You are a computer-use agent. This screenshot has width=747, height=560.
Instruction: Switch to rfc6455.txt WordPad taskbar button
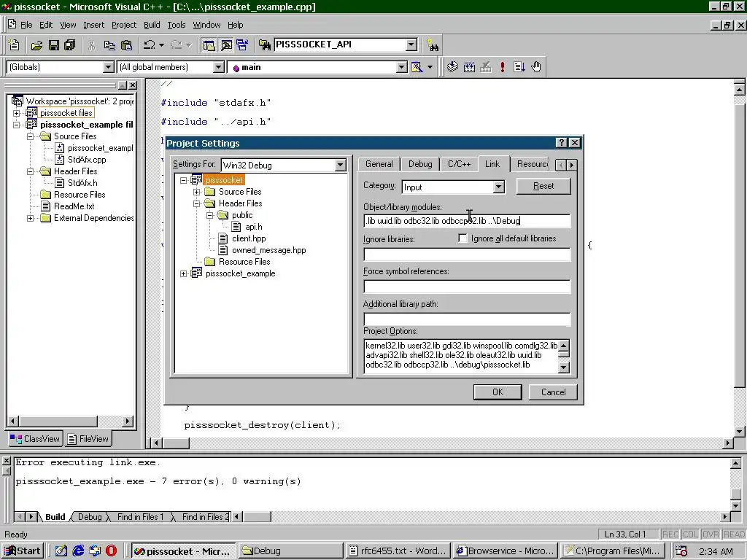[x=398, y=551]
